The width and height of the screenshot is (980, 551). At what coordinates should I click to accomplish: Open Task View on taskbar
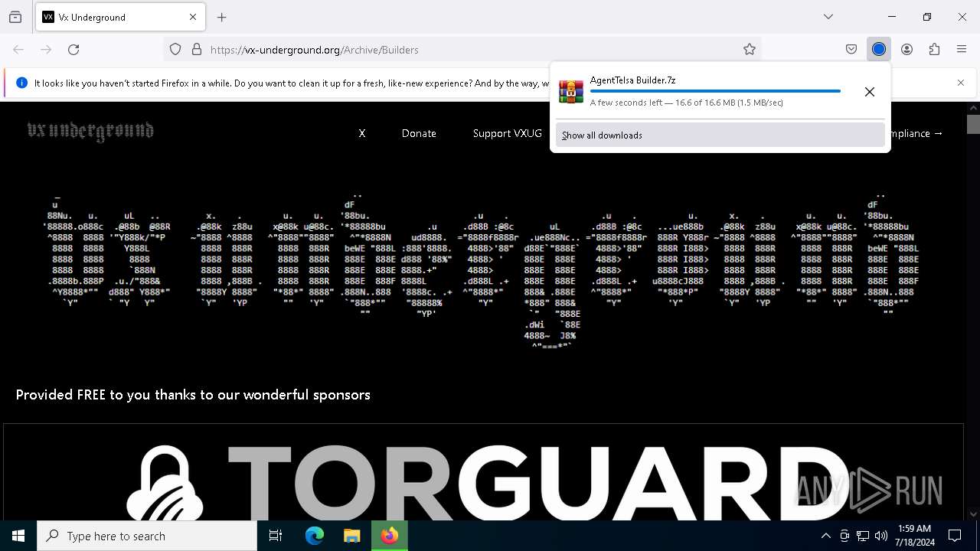point(276,536)
